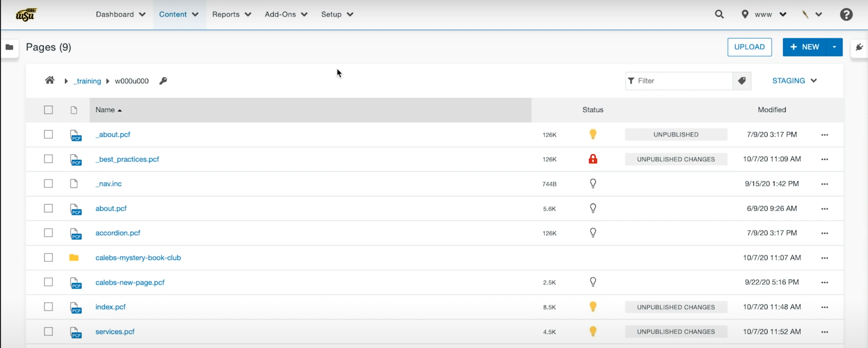Open the global search magnifier icon

719,14
